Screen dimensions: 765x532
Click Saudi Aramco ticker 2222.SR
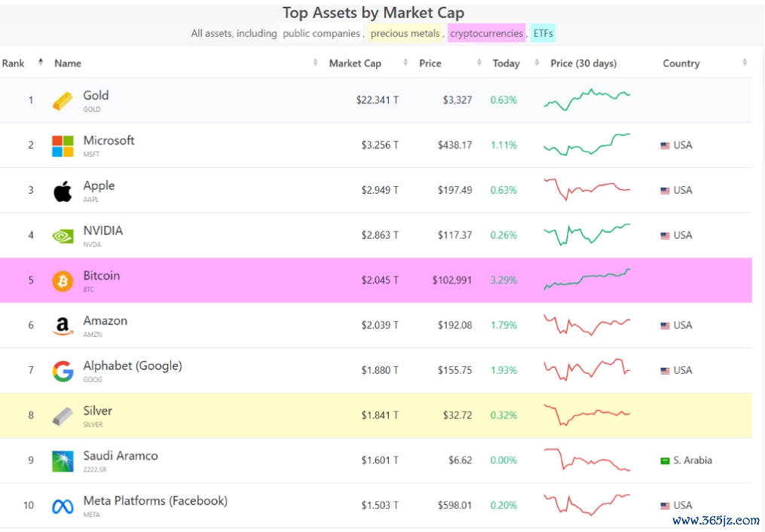95,469
